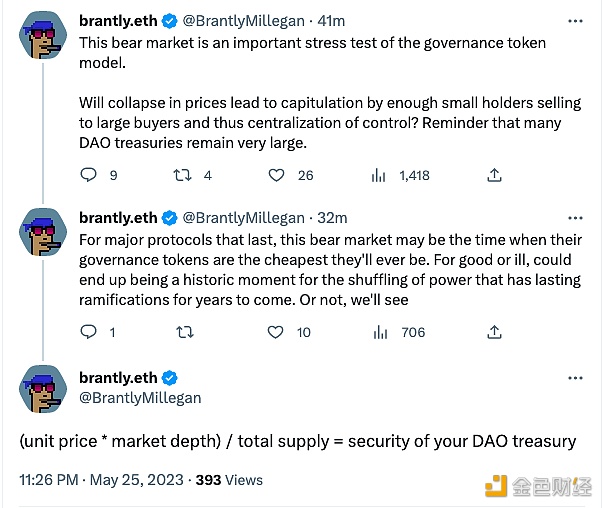Like the second tweet with 10 likes
Viewport: 603px width, 508px height.
coord(277,332)
